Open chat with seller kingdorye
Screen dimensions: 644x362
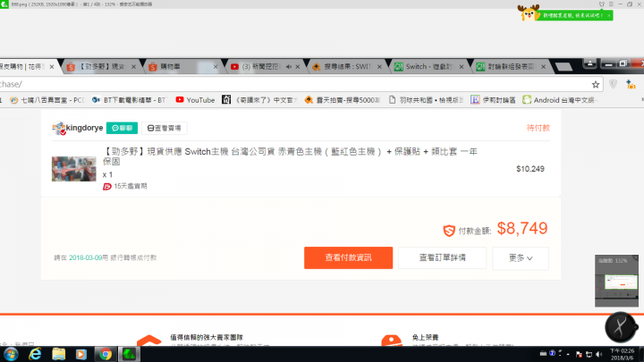[x=122, y=128]
